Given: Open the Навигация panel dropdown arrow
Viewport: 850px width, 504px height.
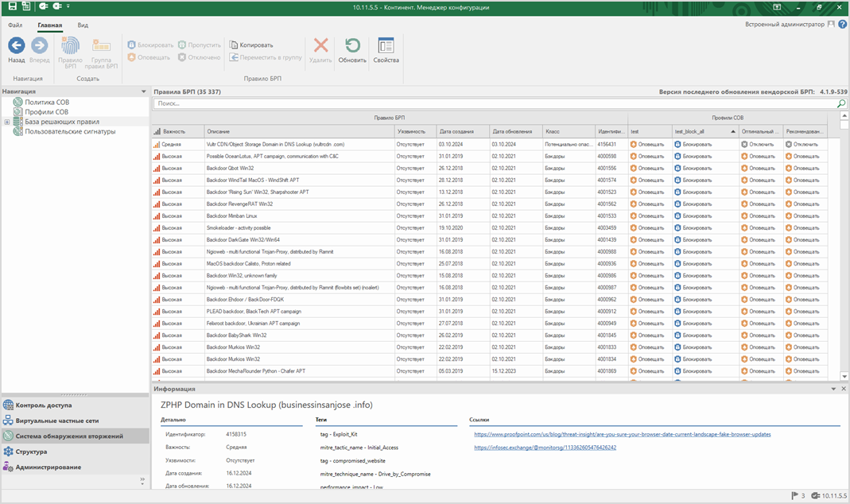Looking at the screenshot, I should point(144,91).
